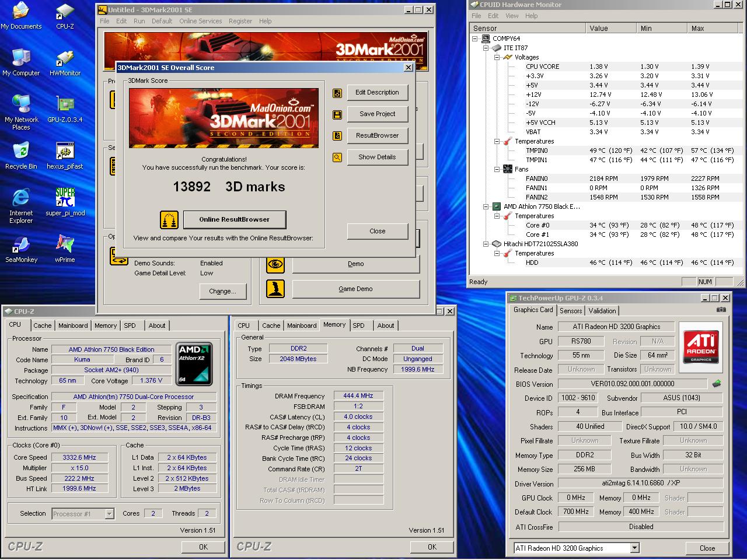Collapse Temperatures under ITE IT87

click(497, 141)
